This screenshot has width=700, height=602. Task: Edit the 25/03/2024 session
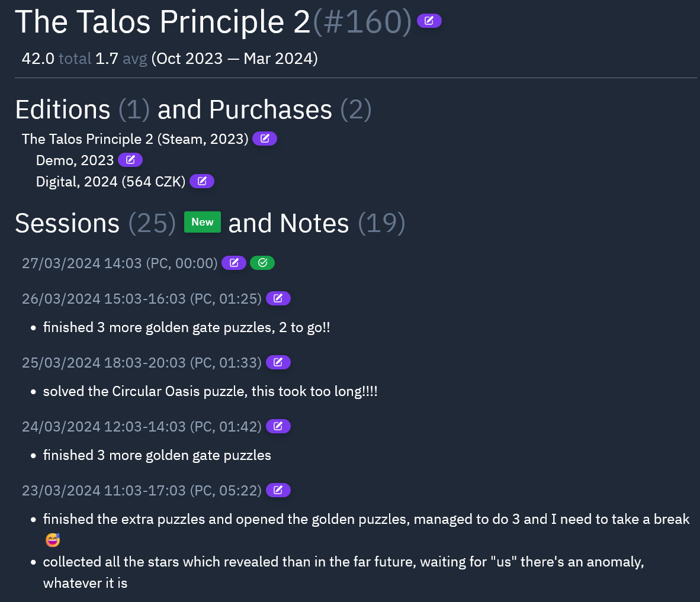tap(278, 362)
